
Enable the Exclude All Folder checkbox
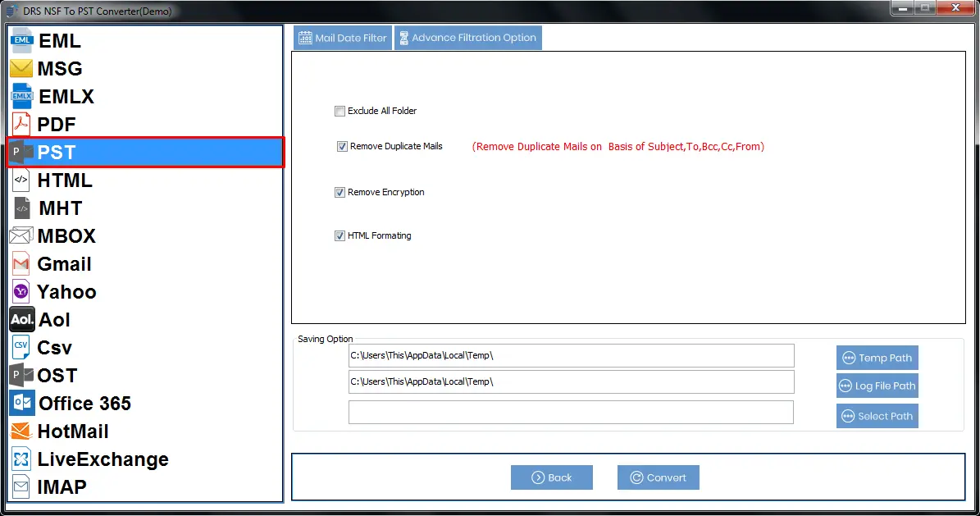(340, 111)
